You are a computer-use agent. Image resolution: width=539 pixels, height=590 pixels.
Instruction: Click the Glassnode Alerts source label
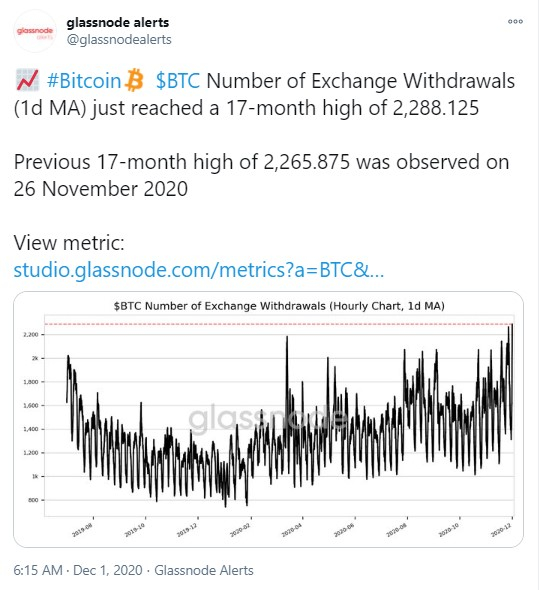click(x=204, y=570)
